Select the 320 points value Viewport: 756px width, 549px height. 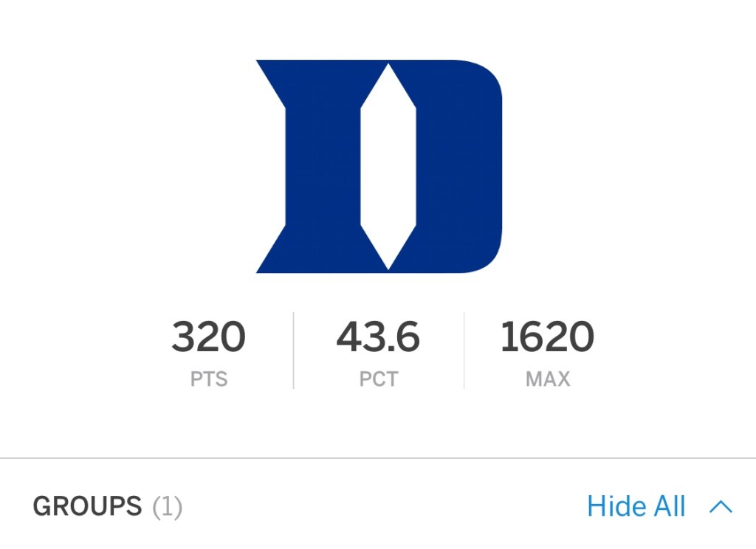coord(208,337)
